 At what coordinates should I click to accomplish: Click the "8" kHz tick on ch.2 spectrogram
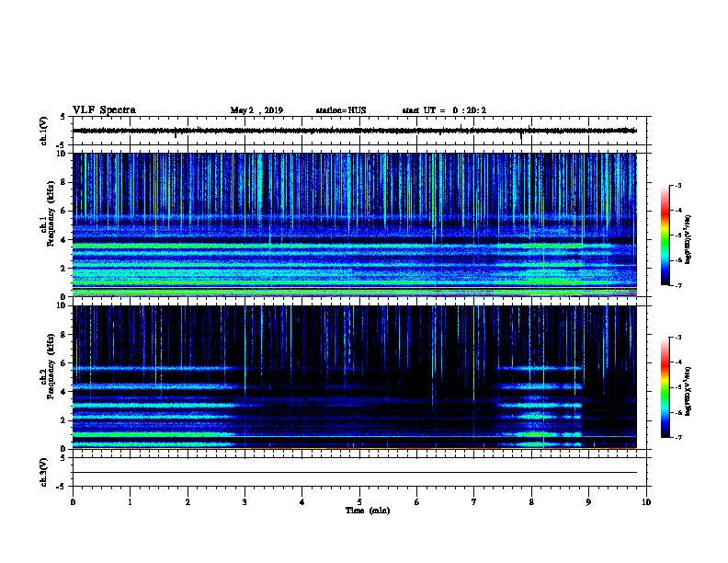coord(64,335)
